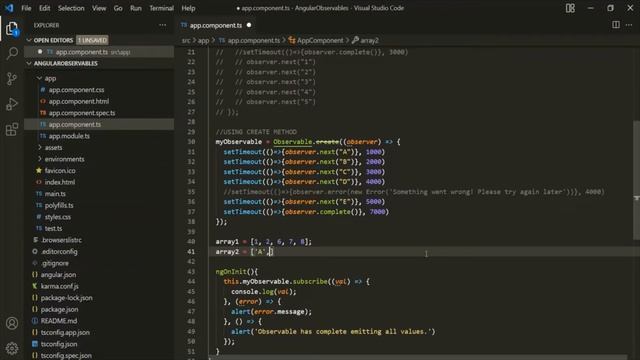
Task: Open tsconfig.json file
Action: 59,344
